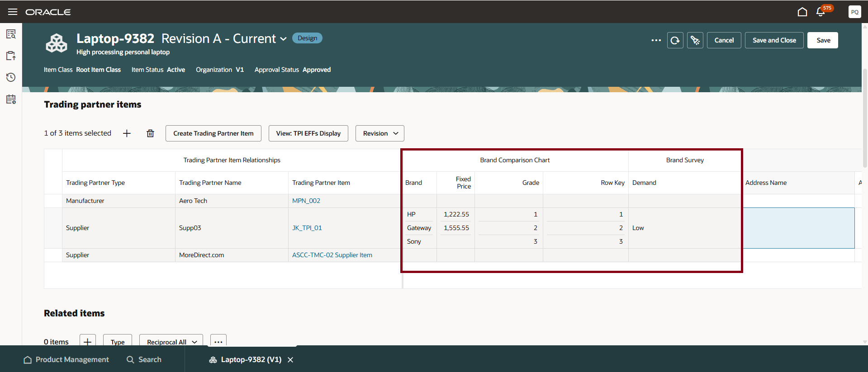Viewport: 868px width, 372px height.
Task: Click Create Trading Partner Item
Action: pyautogui.click(x=213, y=133)
